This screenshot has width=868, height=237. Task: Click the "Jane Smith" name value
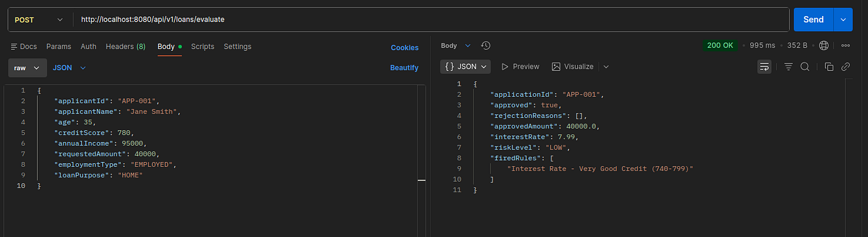click(x=152, y=111)
